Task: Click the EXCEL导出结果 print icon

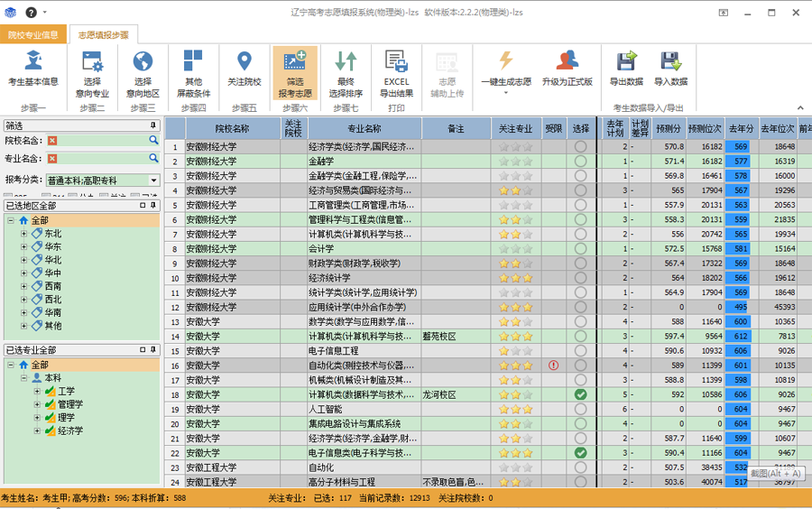Action: (x=396, y=60)
